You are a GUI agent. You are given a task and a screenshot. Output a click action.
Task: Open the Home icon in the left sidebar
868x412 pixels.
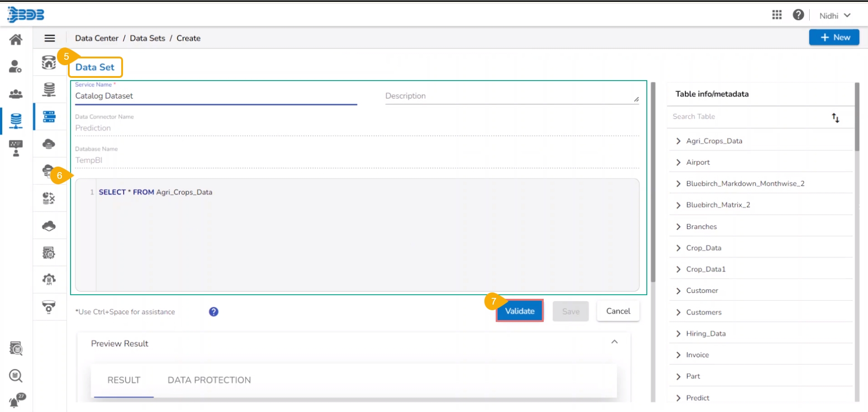click(x=16, y=39)
